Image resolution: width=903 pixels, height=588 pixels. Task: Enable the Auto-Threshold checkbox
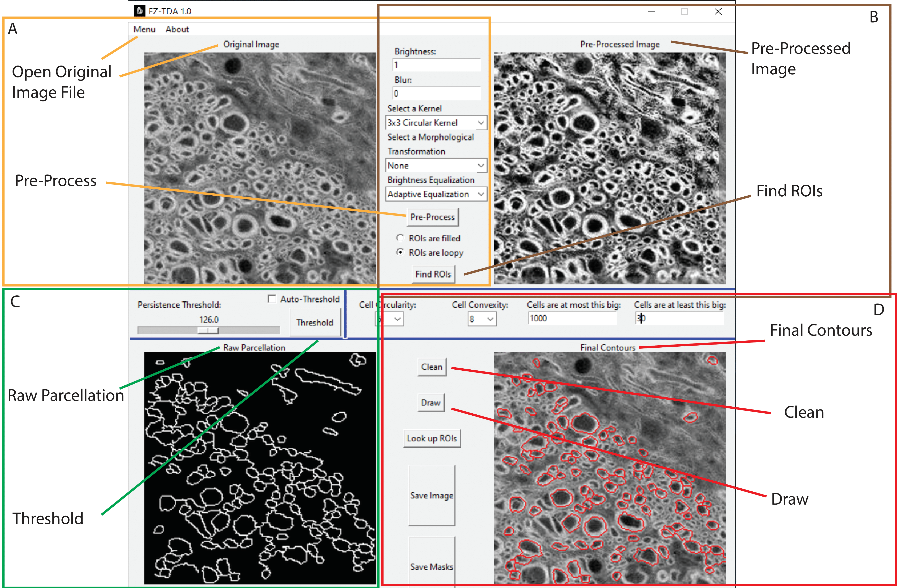[x=272, y=299]
